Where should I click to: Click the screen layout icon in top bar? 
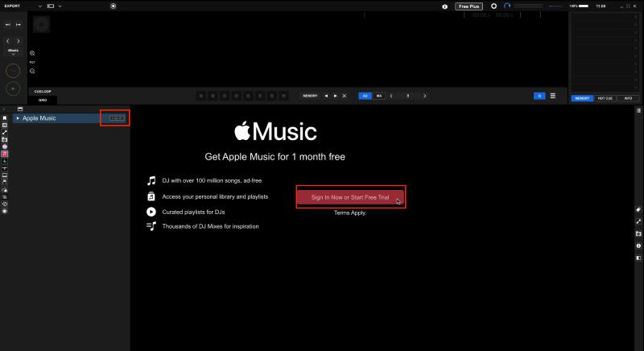tap(51, 6)
